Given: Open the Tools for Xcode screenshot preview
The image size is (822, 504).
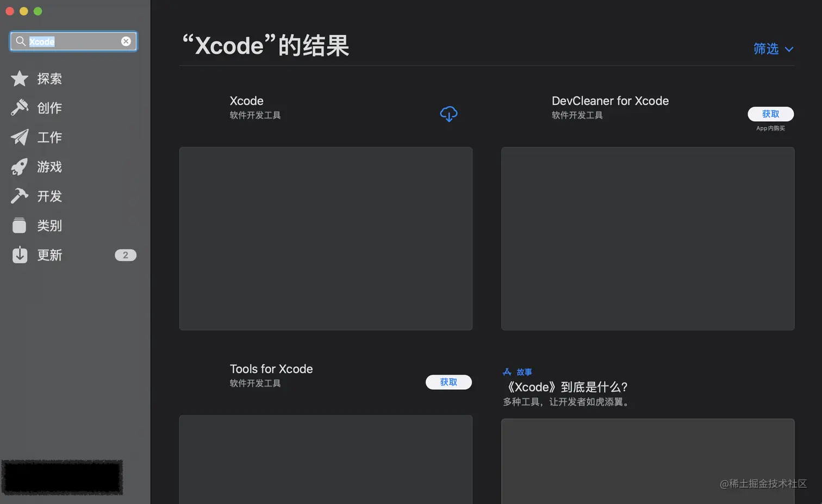Looking at the screenshot, I should 326,459.
